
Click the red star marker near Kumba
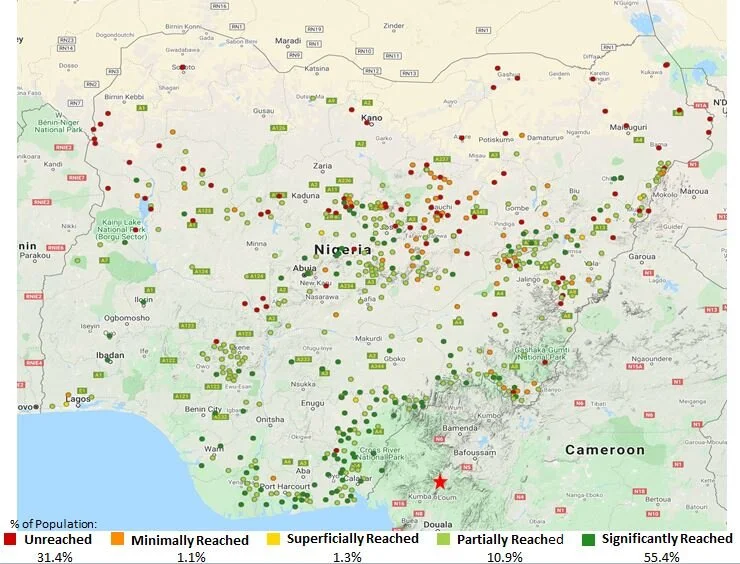[440, 481]
